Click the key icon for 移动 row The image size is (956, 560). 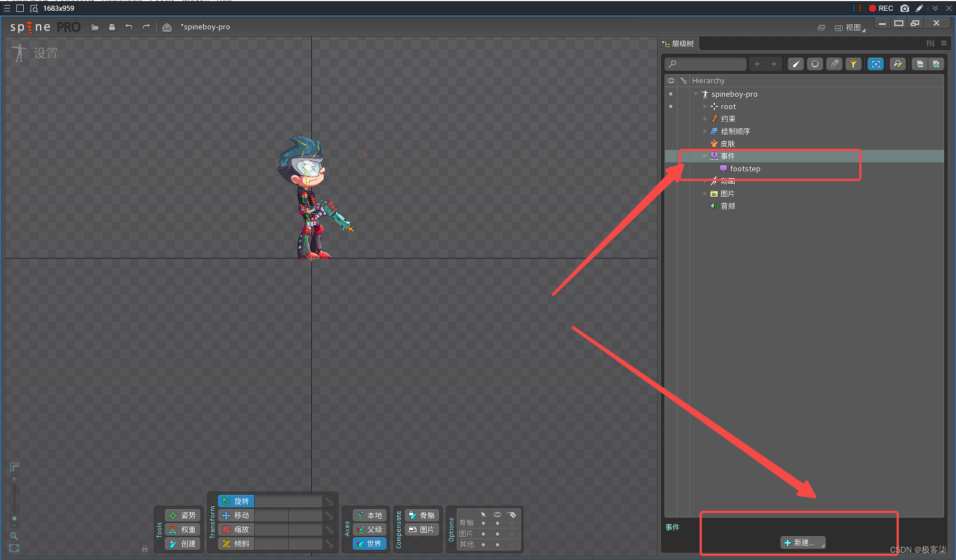329,516
